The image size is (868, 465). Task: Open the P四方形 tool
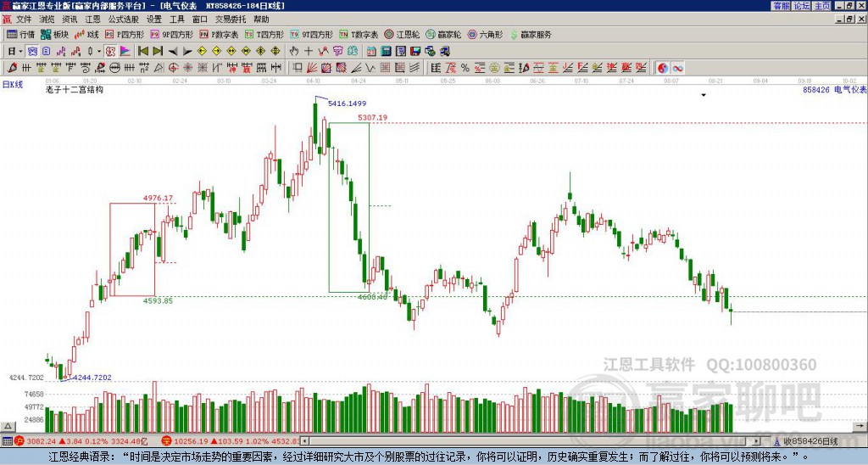125,34
